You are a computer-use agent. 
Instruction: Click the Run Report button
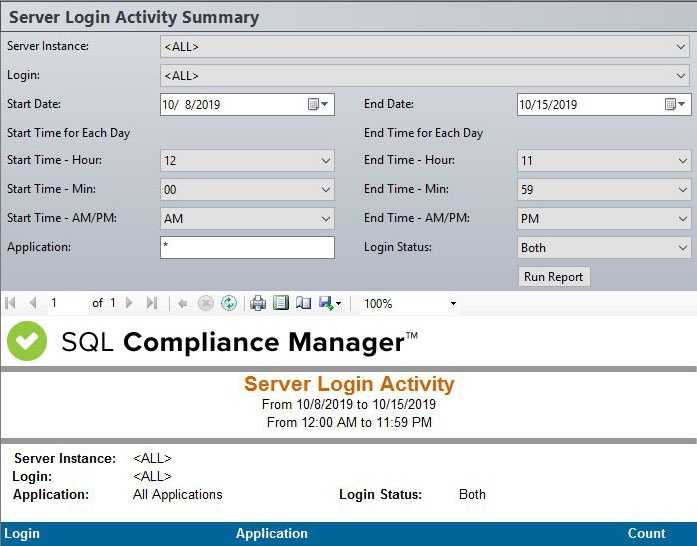[x=554, y=277]
